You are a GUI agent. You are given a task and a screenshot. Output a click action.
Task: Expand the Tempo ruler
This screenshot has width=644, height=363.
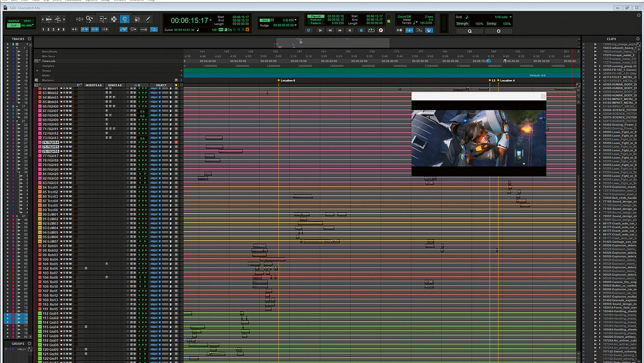click(37, 71)
